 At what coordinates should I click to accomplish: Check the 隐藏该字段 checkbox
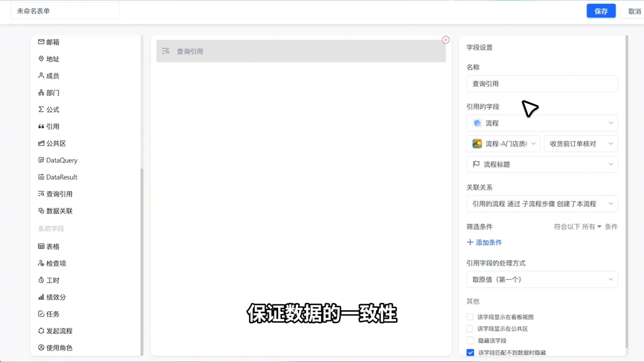point(470,340)
